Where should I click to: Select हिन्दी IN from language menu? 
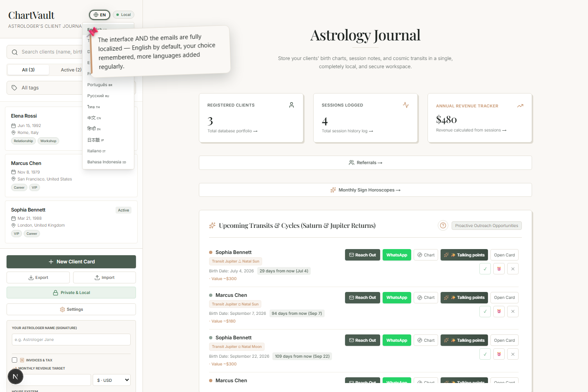[108, 129]
